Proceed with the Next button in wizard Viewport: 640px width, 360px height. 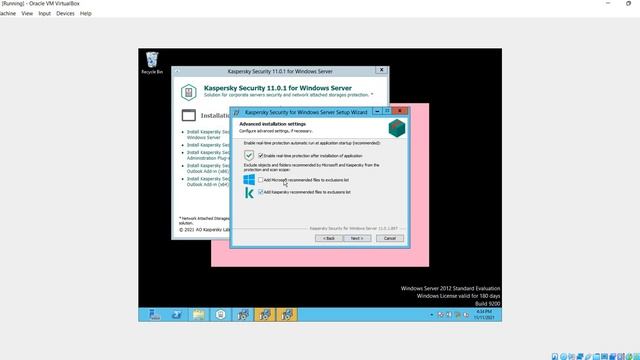(357, 238)
